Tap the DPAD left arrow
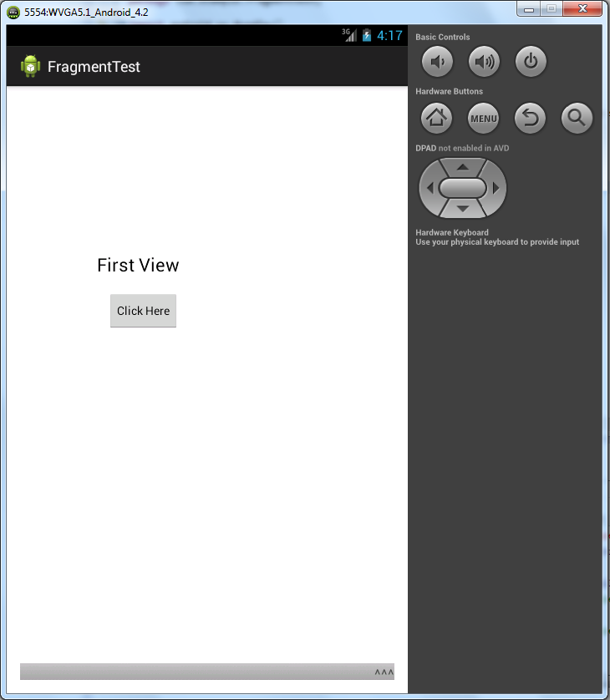Viewport: 610px width, 700px height. 430,188
